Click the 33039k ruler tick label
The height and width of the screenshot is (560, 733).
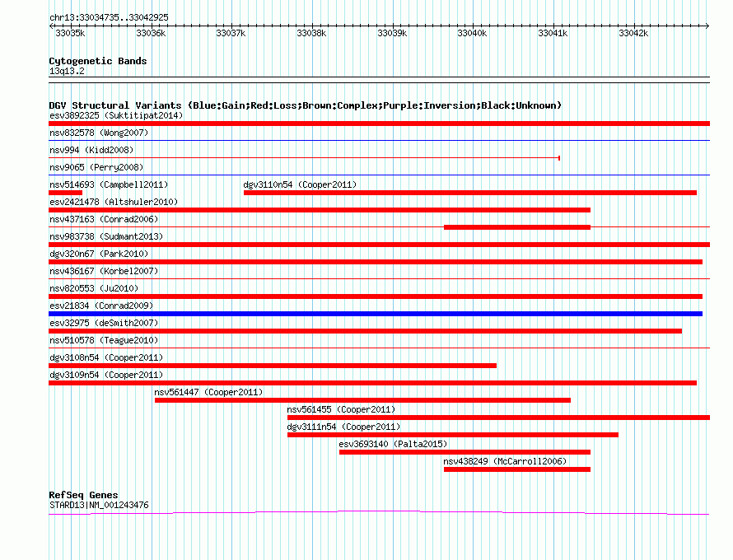point(392,33)
